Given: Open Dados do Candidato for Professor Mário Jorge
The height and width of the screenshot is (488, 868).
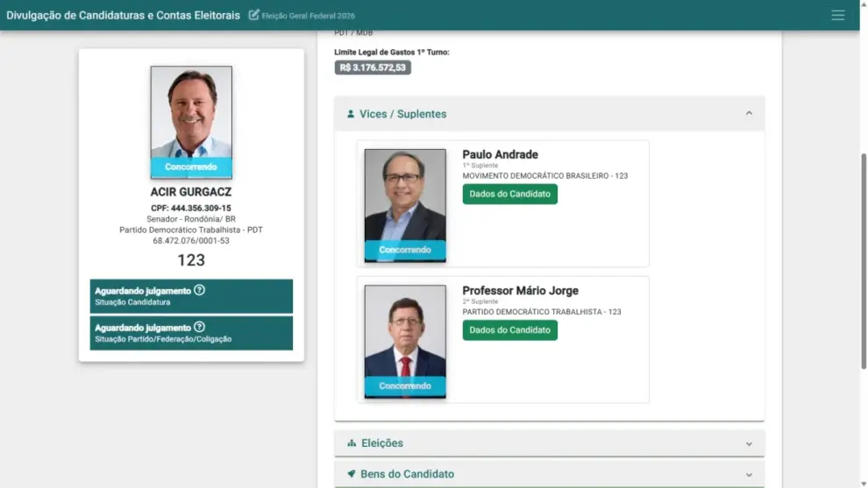Looking at the screenshot, I should [x=509, y=329].
